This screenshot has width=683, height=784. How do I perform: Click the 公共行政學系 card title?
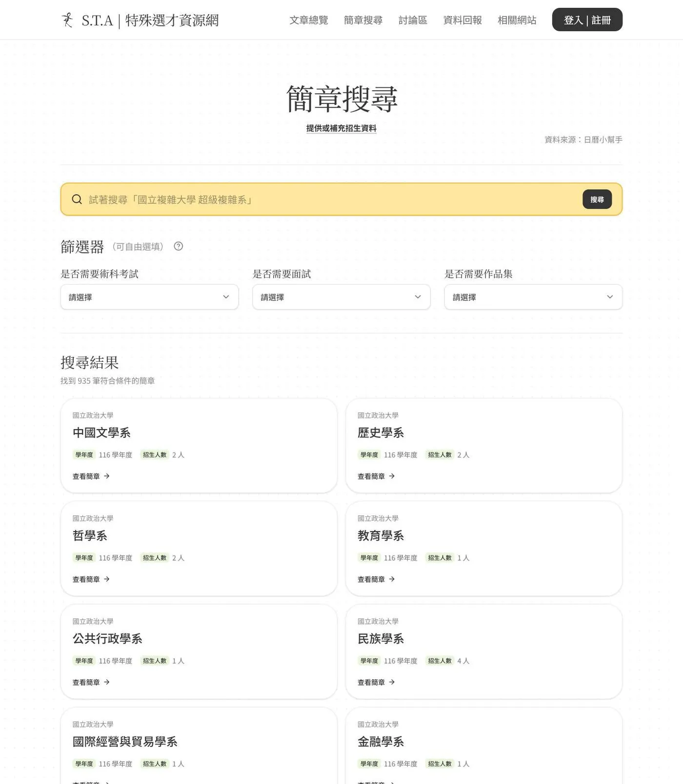tap(107, 639)
